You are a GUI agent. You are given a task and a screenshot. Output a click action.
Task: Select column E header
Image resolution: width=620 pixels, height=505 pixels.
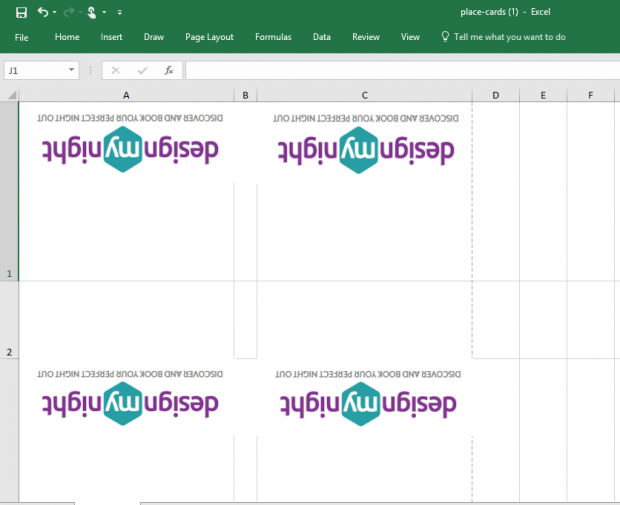[x=543, y=95]
